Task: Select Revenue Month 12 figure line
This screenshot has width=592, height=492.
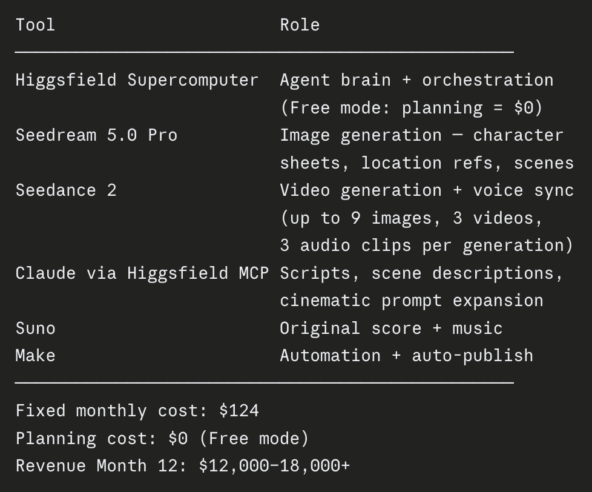Action: tap(183, 466)
